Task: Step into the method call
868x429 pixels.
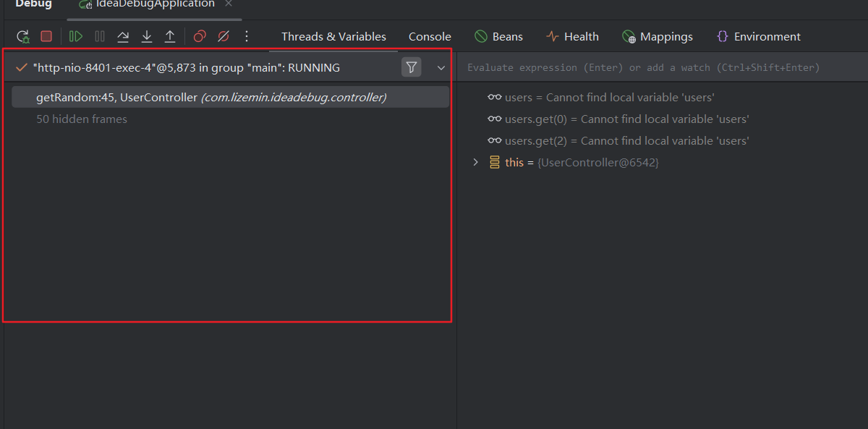Action: pos(147,36)
